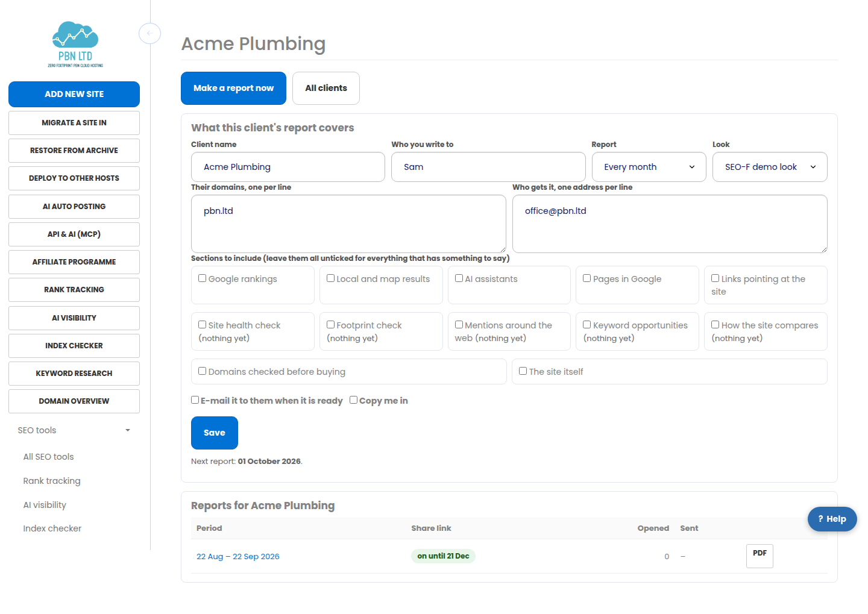868x614 pixels.
Task: Click the domains text area
Action: point(348,224)
